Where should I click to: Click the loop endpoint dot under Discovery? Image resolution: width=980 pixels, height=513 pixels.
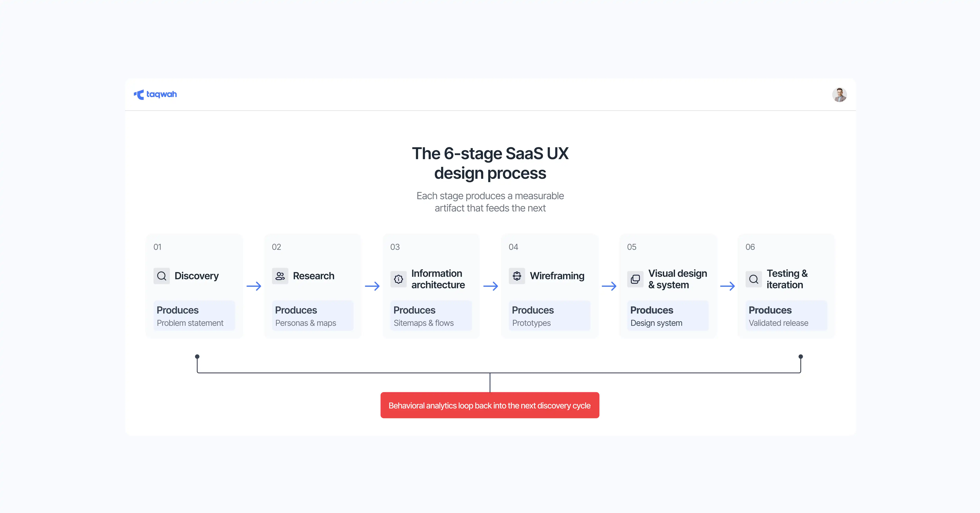click(x=197, y=357)
